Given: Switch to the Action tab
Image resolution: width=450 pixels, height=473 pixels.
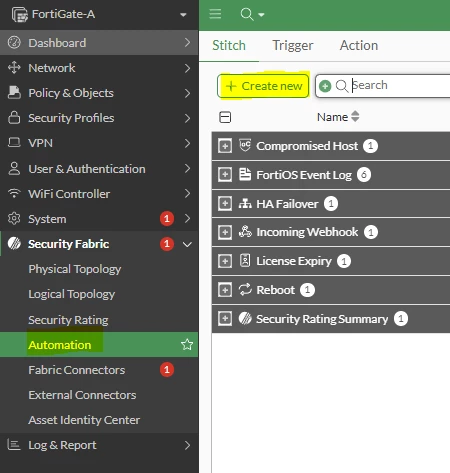Looking at the screenshot, I should tap(359, 45).
